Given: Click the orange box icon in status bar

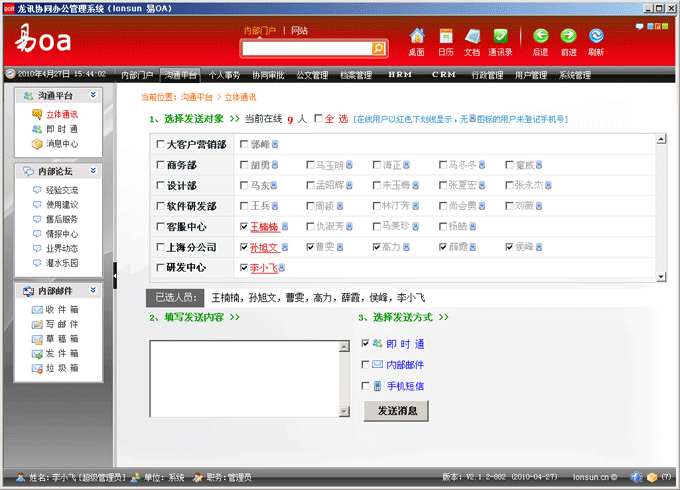Looking at the screenshot, I should coord(652,477).
